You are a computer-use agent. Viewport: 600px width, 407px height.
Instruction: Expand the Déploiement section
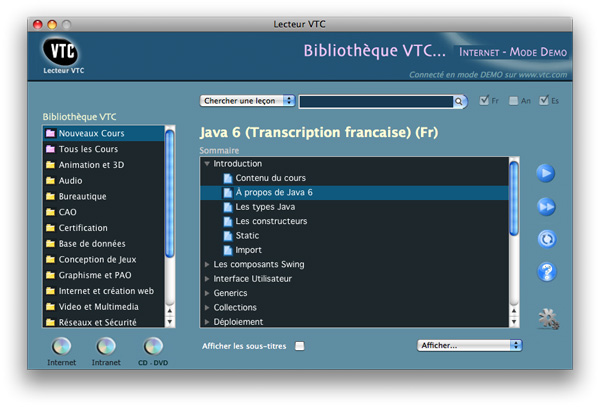pos(207,322)
